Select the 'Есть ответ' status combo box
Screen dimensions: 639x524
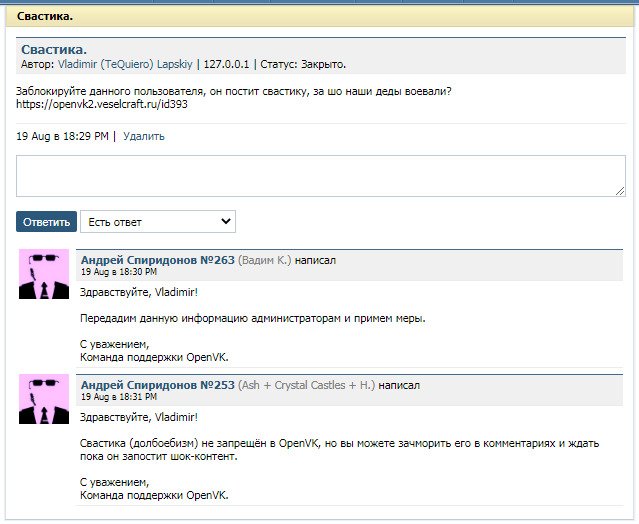(157, 221)
